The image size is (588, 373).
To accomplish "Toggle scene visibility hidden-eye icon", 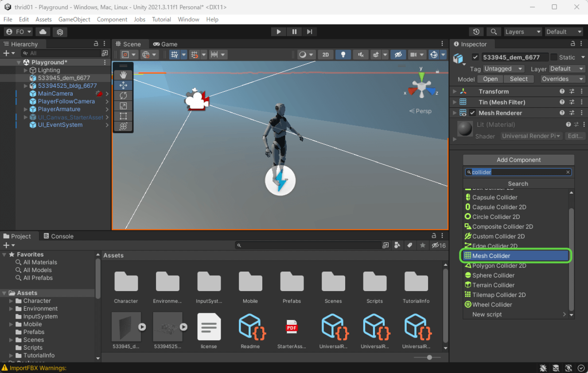I will pos(398,54).
